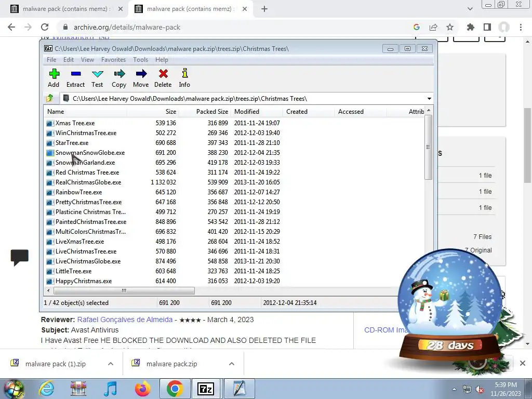
Task: Select PrettyChristmasTree.exe file
Action: pos(88,202)
